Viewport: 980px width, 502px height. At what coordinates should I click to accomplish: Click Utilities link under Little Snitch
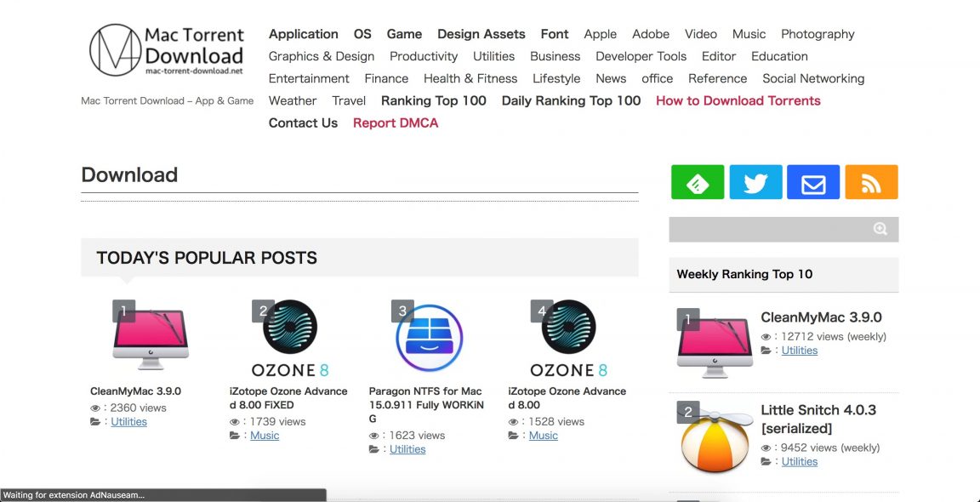pos(800,461)
